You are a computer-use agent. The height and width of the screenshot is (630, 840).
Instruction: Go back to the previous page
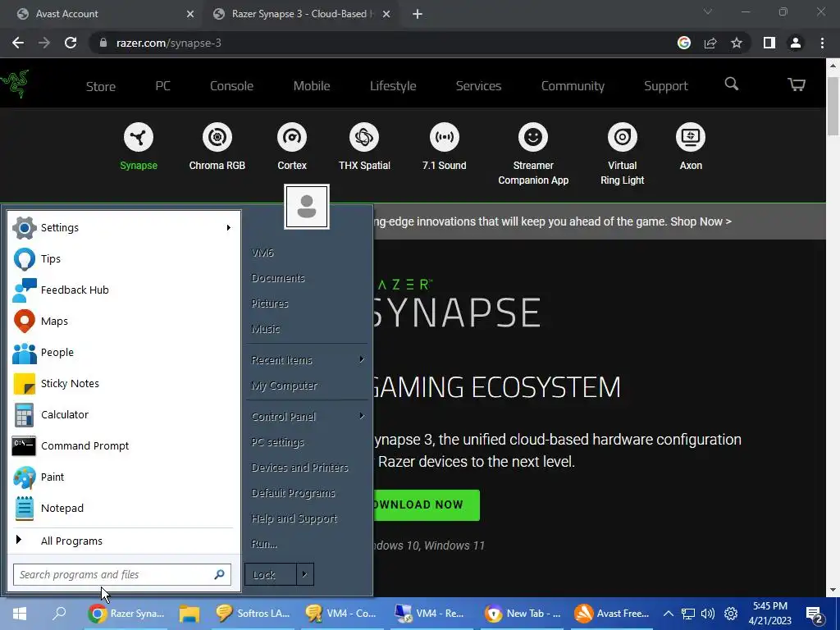(x=18, y=43)
